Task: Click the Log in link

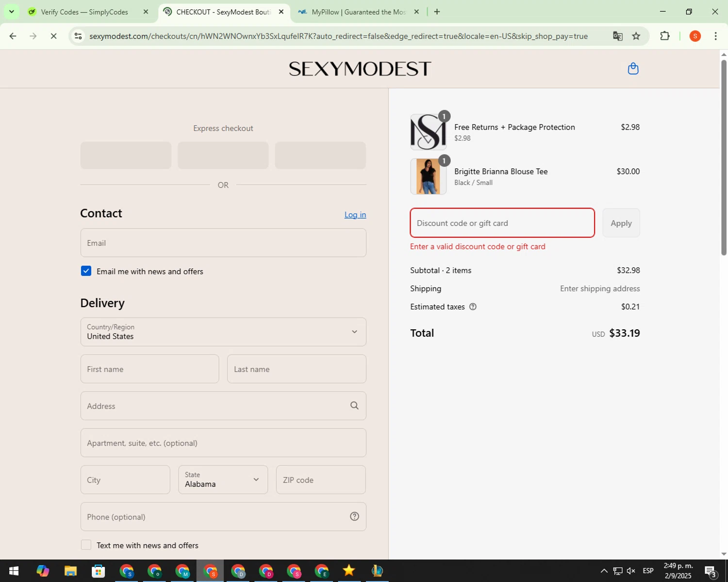Action: point(355,214)
